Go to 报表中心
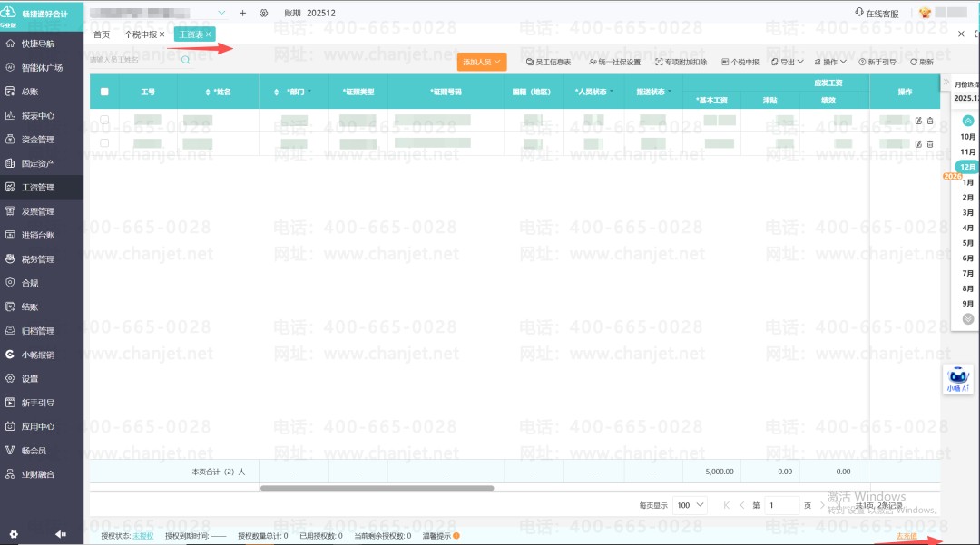This screenshot has width=980, height=545. [37, 115]
